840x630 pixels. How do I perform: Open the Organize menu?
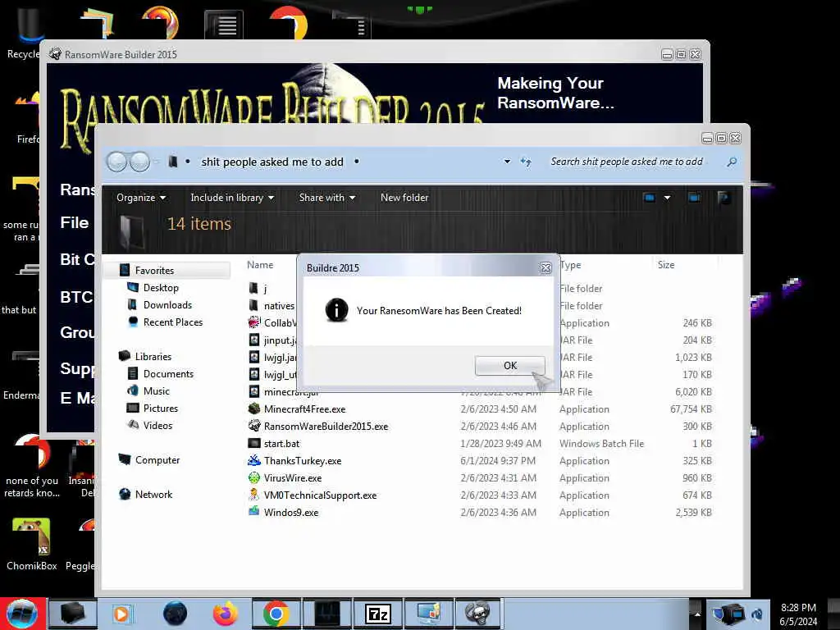pos(141,198)
